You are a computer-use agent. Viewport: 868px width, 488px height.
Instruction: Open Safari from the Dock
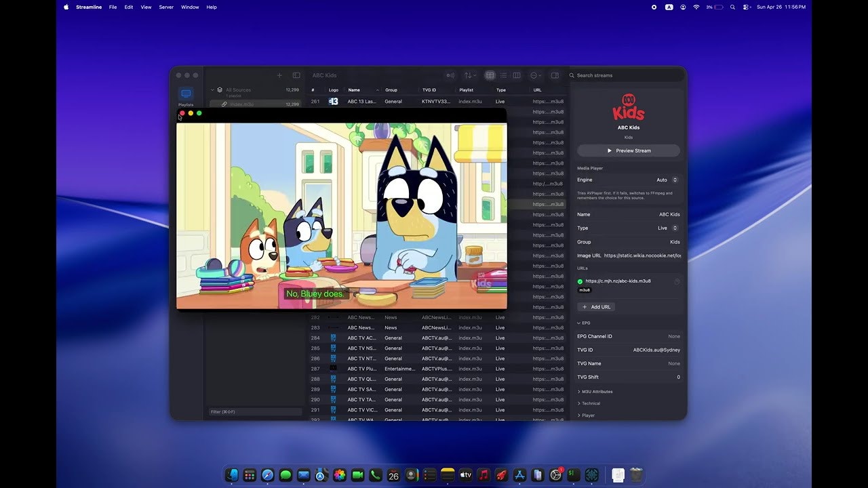(267, 475)
